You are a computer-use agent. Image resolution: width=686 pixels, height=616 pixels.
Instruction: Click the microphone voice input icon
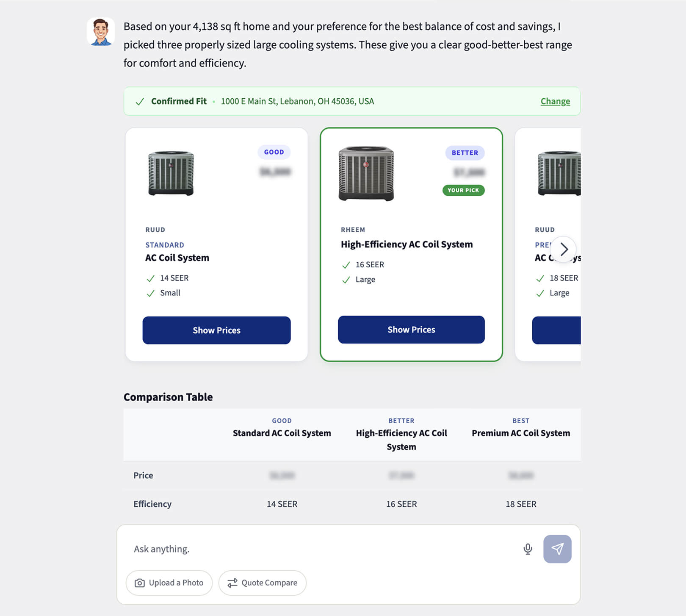pos(528,549)
